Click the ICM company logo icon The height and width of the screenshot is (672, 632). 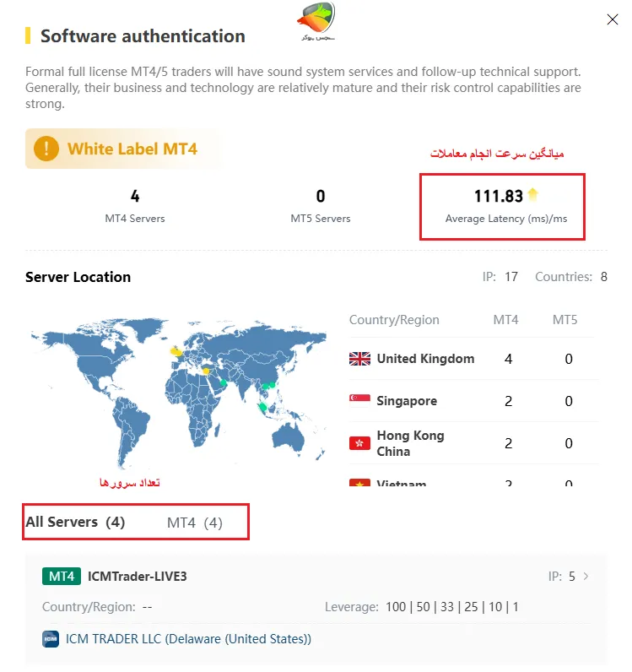[x=50, y=639]
